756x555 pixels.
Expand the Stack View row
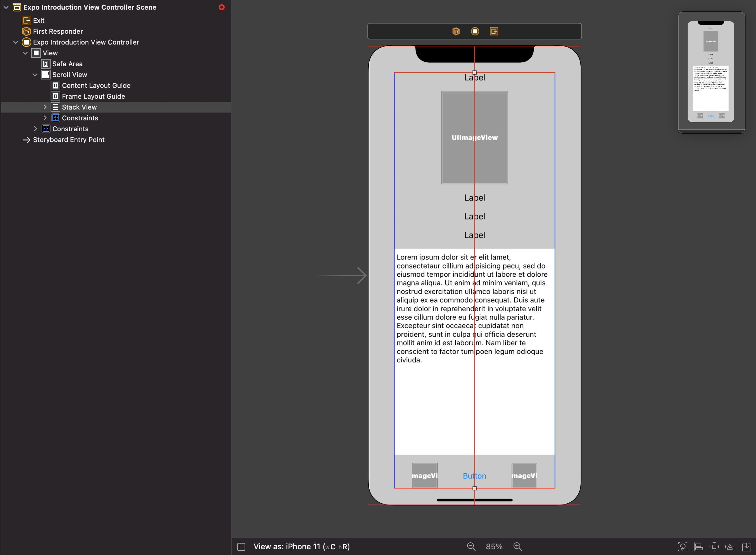tap(45, 107)
